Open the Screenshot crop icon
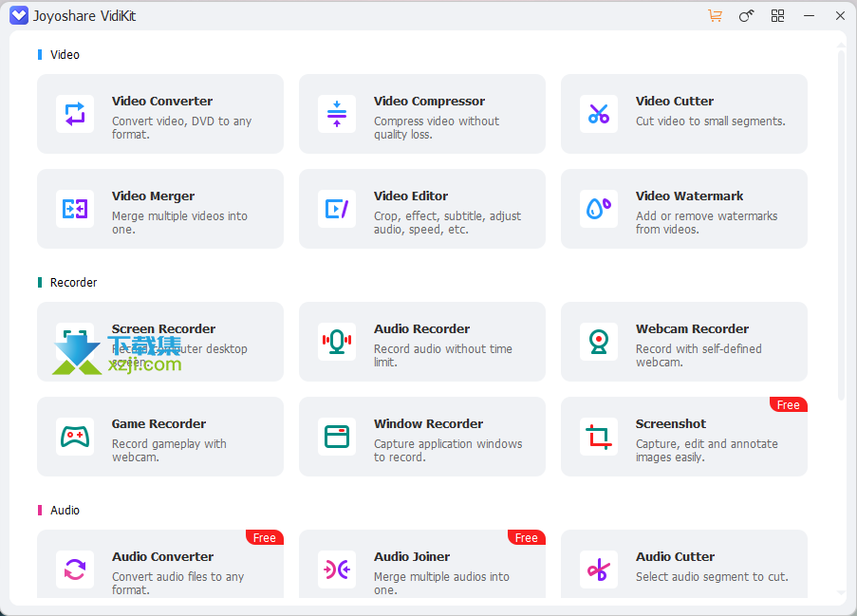The image size is (857, 616). point(599,437)
